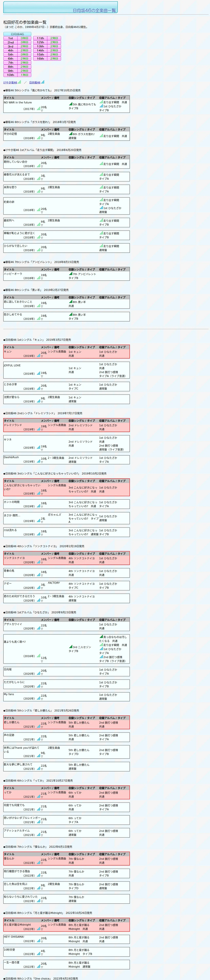Expand member list in 一生一度の夏 row
The image size is (210, 980).
pyautogui.click(x=42, y=967)
